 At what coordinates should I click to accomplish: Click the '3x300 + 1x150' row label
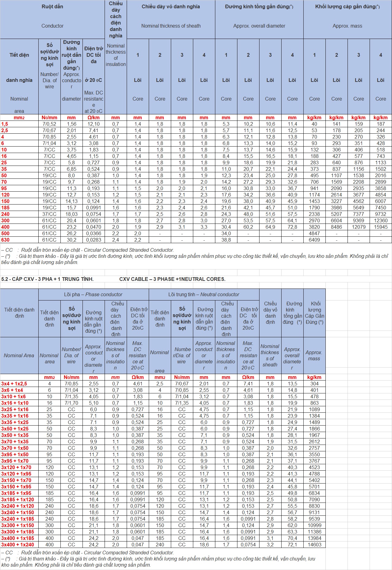(17, 525)
